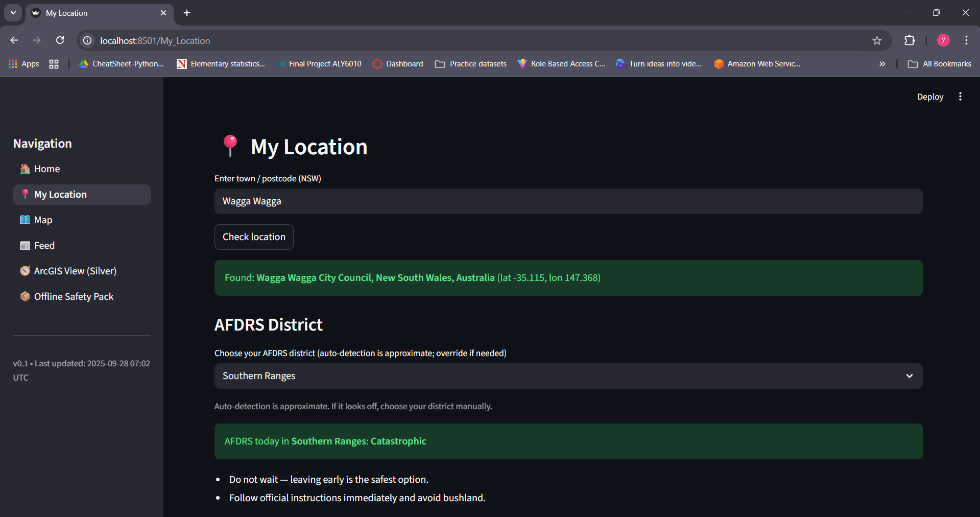Click the Navigation sidebar heading
The height and width of the screenshot is (517, 980).
[42, 144]
